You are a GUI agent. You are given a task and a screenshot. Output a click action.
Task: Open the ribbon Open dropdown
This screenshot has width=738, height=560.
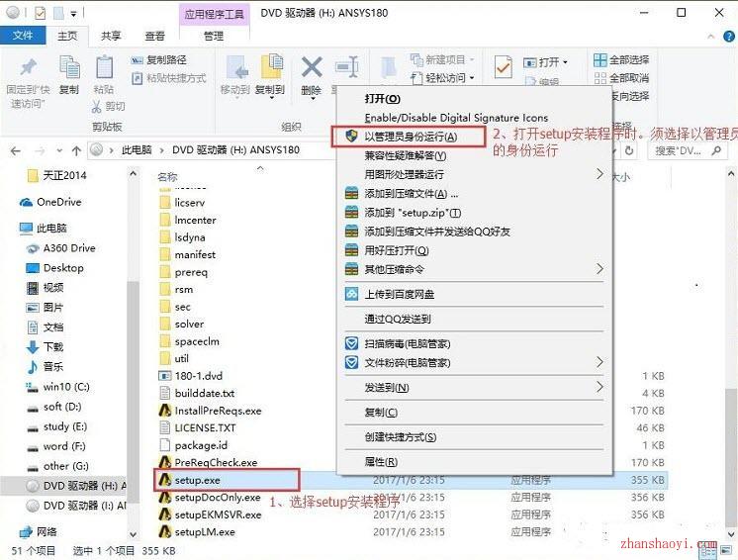[x=545, y=62]
